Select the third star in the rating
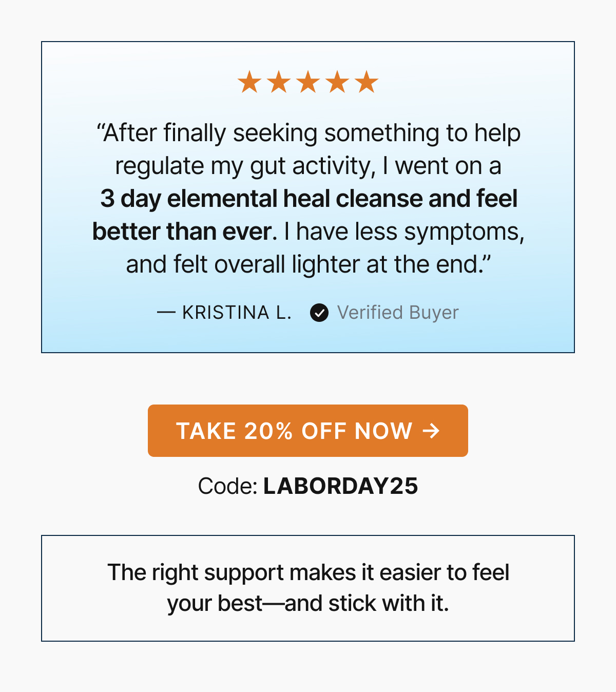The image size is (616, 692). (308, 82)
